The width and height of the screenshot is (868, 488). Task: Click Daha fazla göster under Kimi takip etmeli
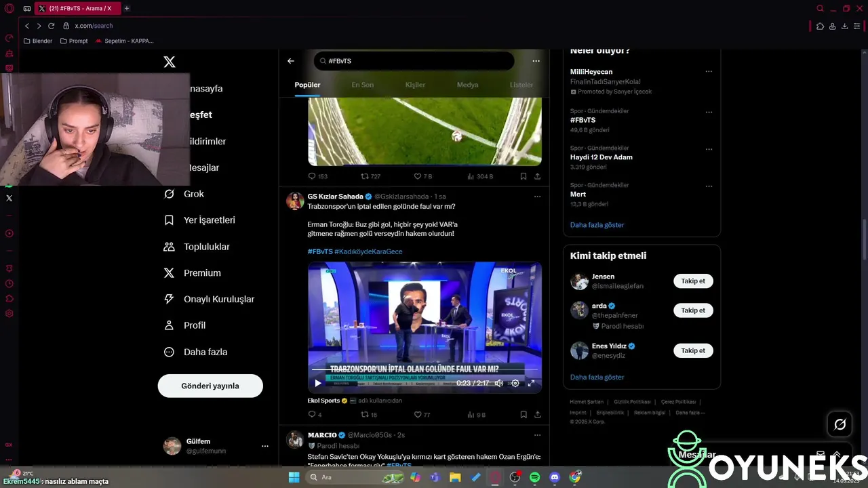[x=597, y=377]
